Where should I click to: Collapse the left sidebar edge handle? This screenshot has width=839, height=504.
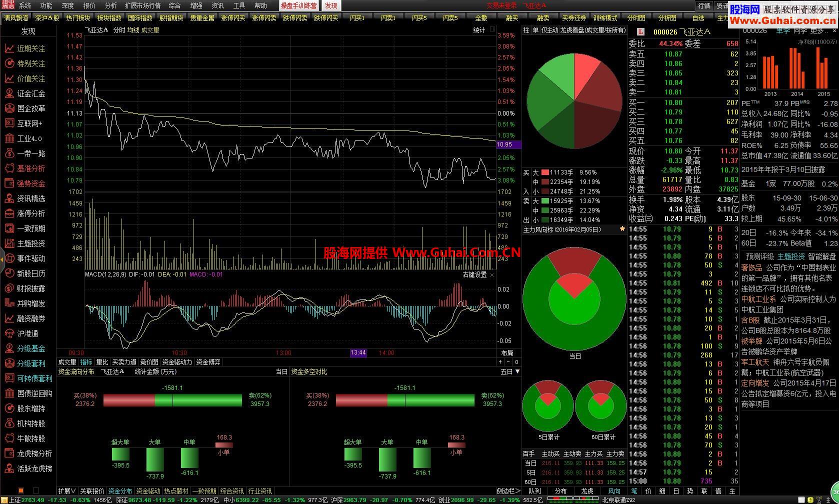[2, 259]
